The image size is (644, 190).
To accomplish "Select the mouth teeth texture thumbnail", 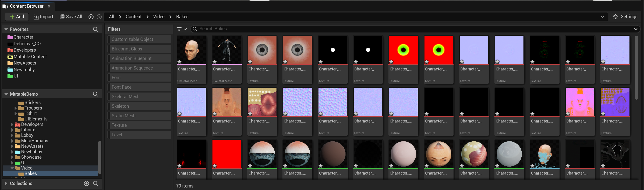I will point(262,102).
